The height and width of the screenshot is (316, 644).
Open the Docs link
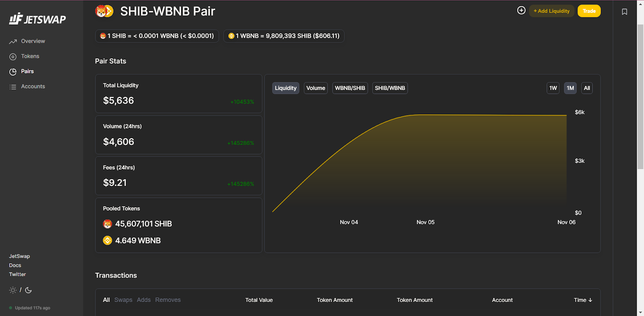[x=15, y=265]
